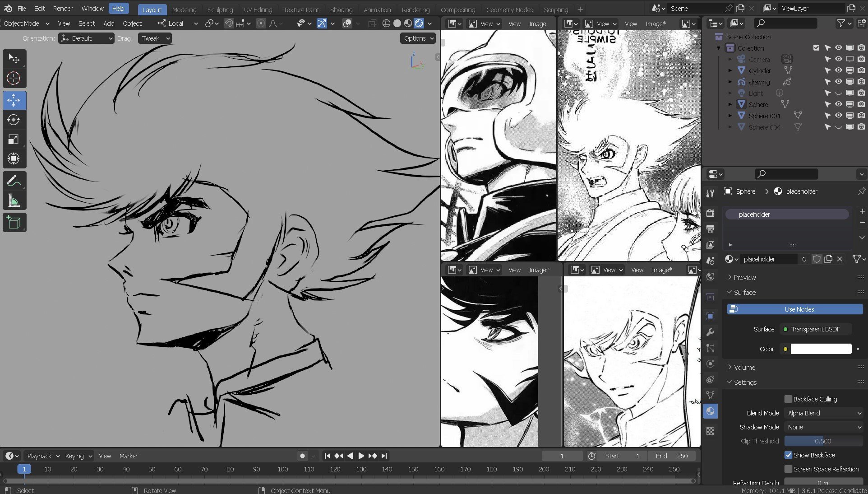The image size is (868, 494).
Task: Select the Annotate tool
Action: [x=14, y=181]
